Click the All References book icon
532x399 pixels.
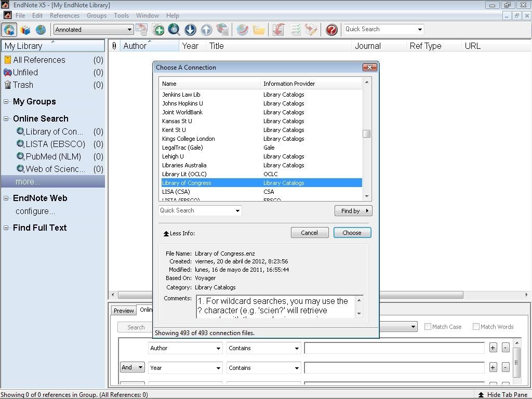7,60
